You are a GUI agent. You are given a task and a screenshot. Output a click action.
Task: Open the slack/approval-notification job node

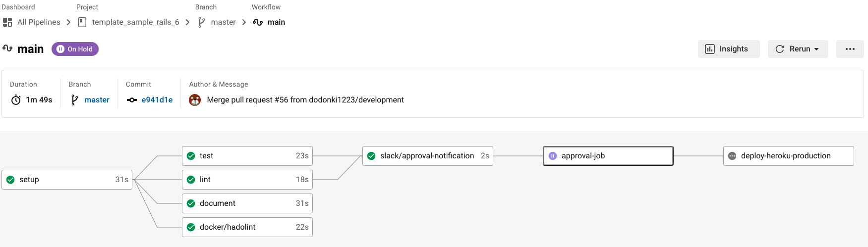pos(428,156)
